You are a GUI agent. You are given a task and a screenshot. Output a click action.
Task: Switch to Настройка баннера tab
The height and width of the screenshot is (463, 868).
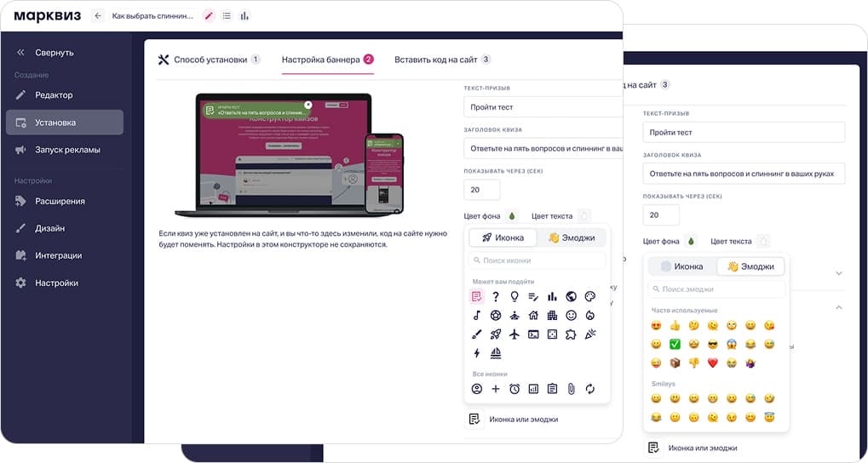click(328, 60)
